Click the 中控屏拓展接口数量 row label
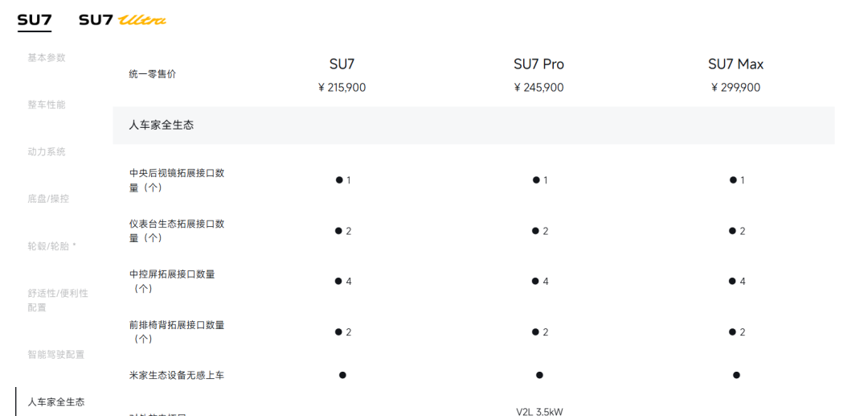Viewport: 868px width, 416px height. point(172,282)
